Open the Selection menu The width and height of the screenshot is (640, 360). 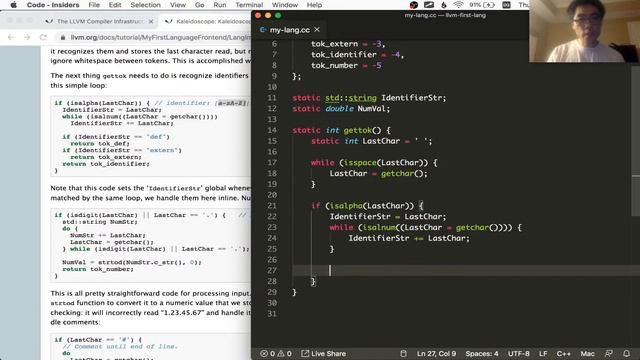[x=146, y=5]
